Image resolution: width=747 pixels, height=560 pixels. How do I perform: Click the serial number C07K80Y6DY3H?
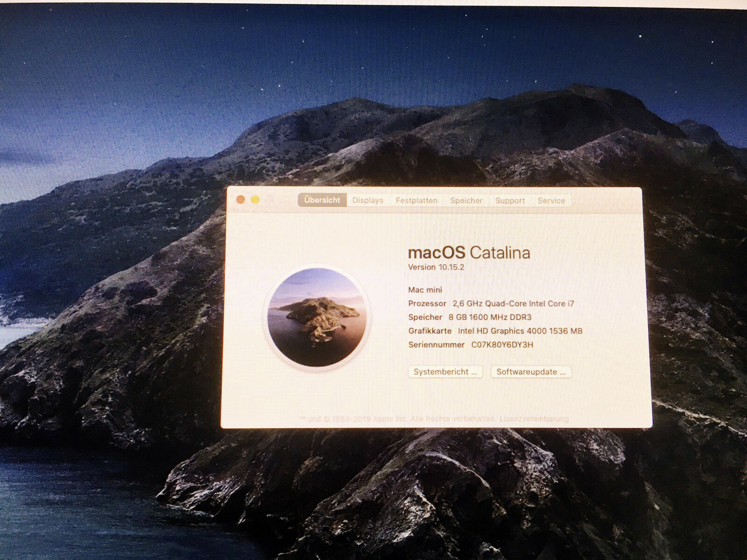click(x=502, y=345)
